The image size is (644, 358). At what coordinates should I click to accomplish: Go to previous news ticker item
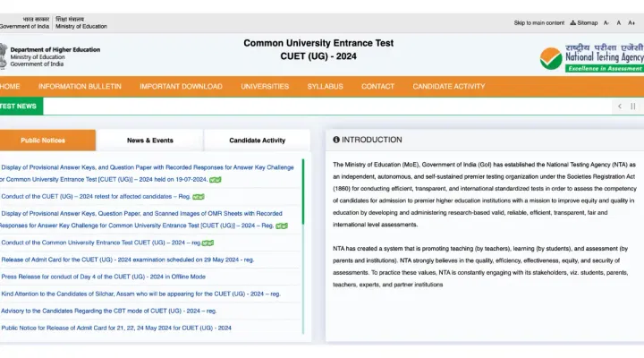click(619, 107)
